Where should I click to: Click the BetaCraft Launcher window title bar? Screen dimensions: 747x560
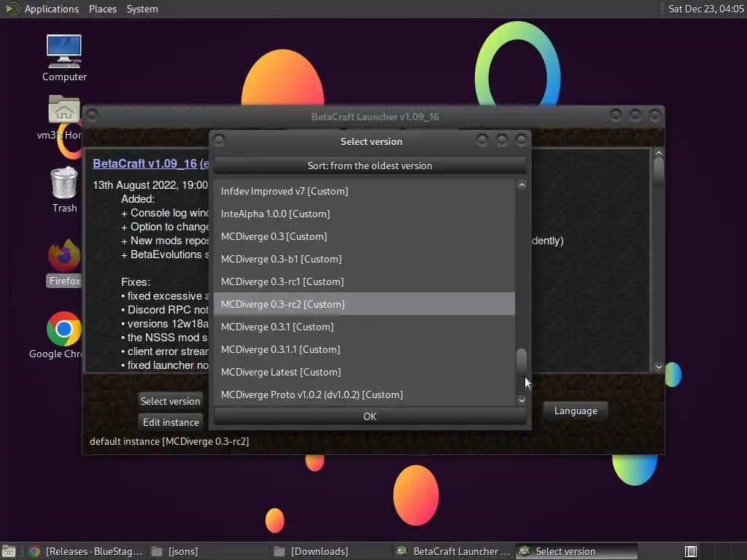374,117
